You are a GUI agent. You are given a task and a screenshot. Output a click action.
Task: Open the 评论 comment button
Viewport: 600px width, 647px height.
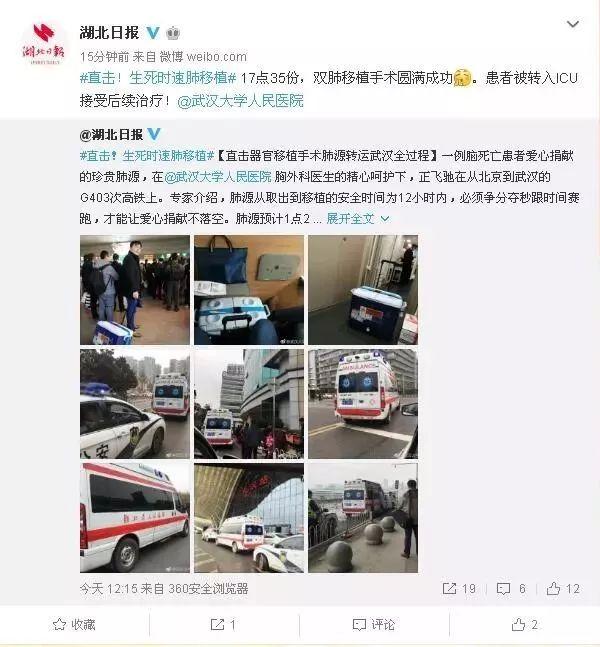pos(374,624)
